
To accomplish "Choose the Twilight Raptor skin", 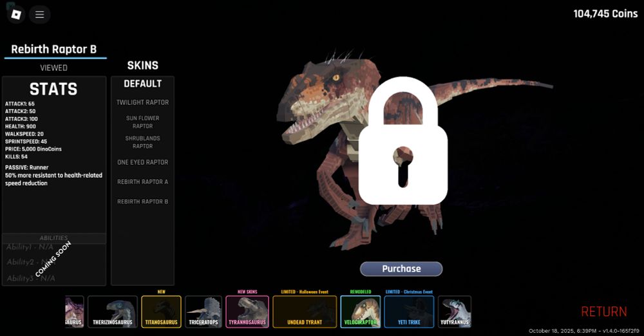I will point(142,102).
